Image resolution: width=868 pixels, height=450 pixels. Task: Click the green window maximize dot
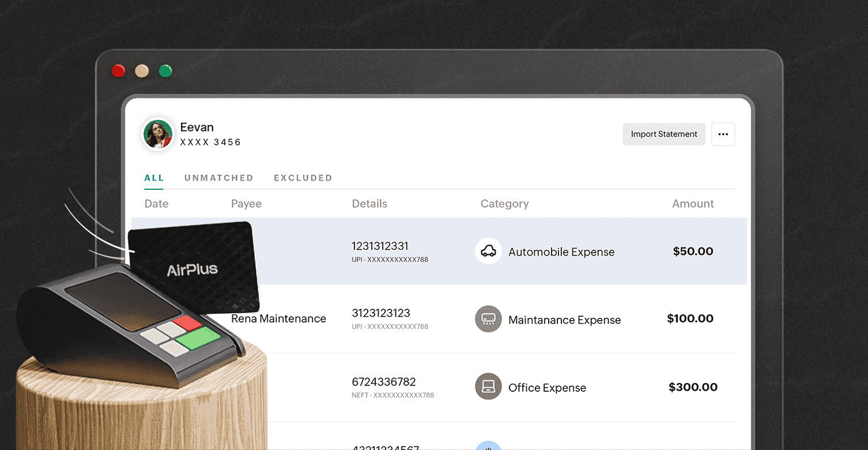165,71
